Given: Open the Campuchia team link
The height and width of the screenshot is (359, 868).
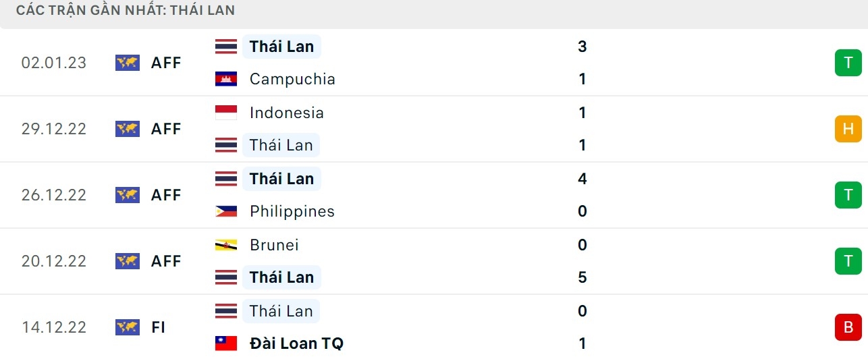Looking at the screenshot, I should [x=292, y=79].
